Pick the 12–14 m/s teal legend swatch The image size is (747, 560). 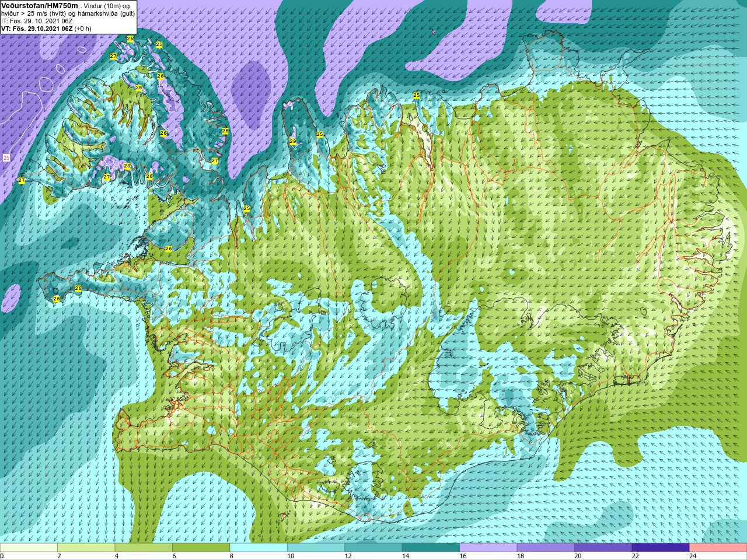tap(373, 548)
